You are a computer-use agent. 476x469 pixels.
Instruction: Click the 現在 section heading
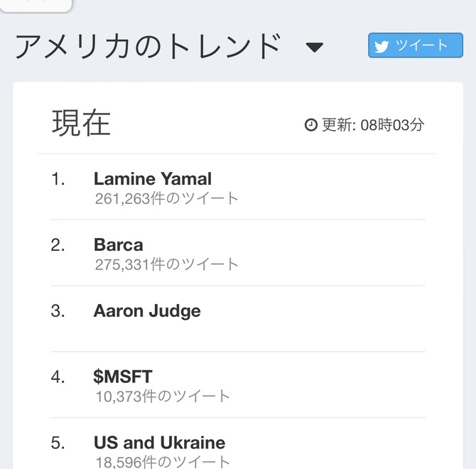[81, 123]
